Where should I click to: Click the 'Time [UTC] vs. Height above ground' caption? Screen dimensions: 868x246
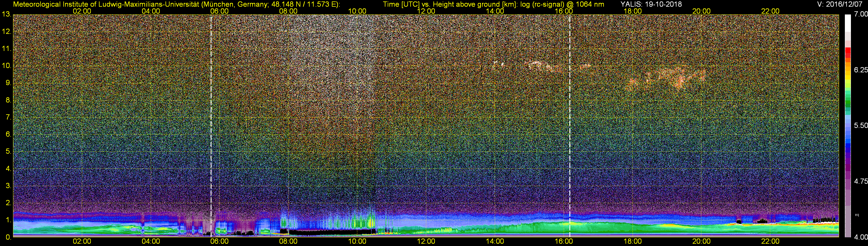(x=493, y=4)
